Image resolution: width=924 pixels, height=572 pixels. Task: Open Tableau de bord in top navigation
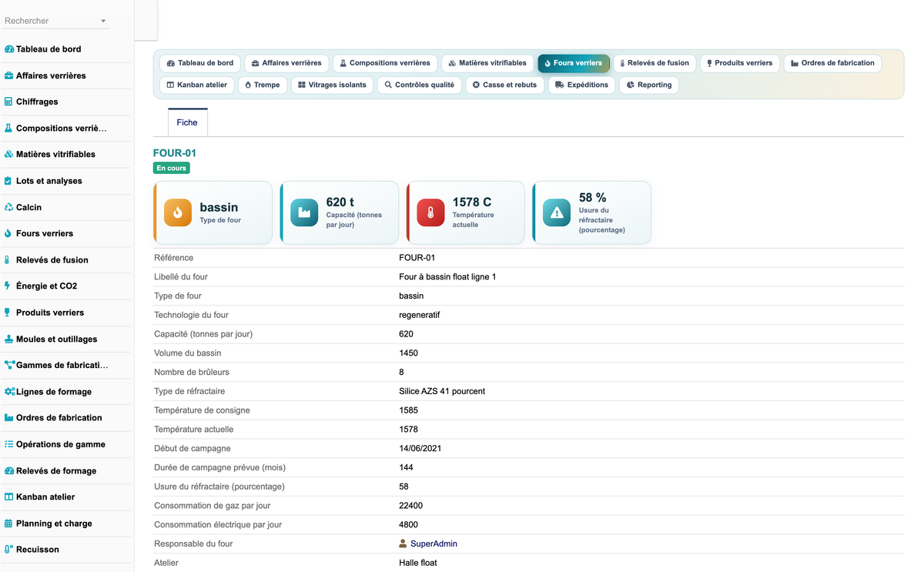pyautogui.click(x=200, y=63)
